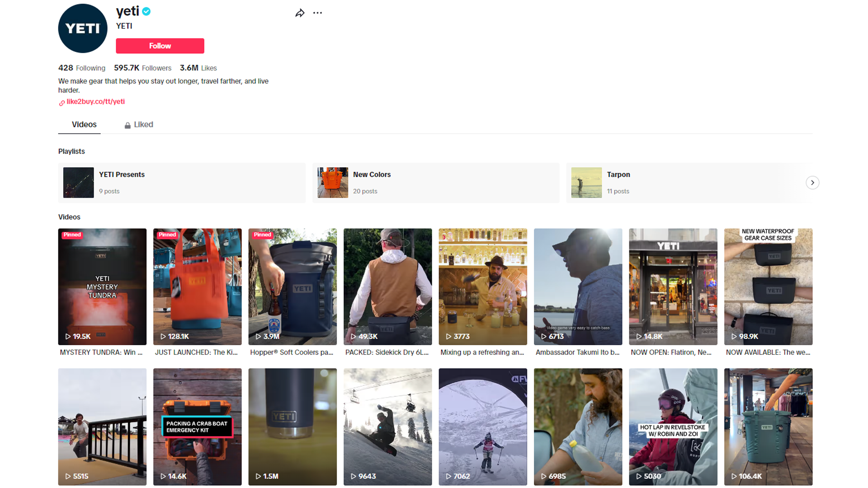Click caption 'Mixing up a refreshing an...'
The image size is (868, 488).
(x=482, y=352)
